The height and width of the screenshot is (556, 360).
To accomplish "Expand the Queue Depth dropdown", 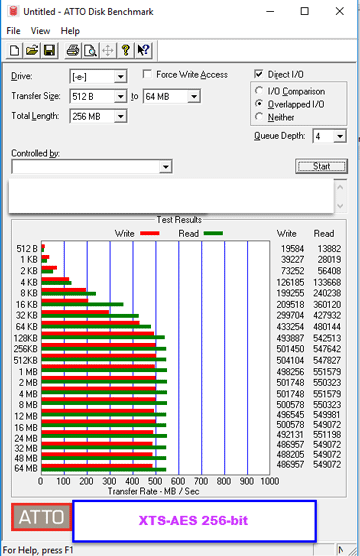I will point(340,136).
